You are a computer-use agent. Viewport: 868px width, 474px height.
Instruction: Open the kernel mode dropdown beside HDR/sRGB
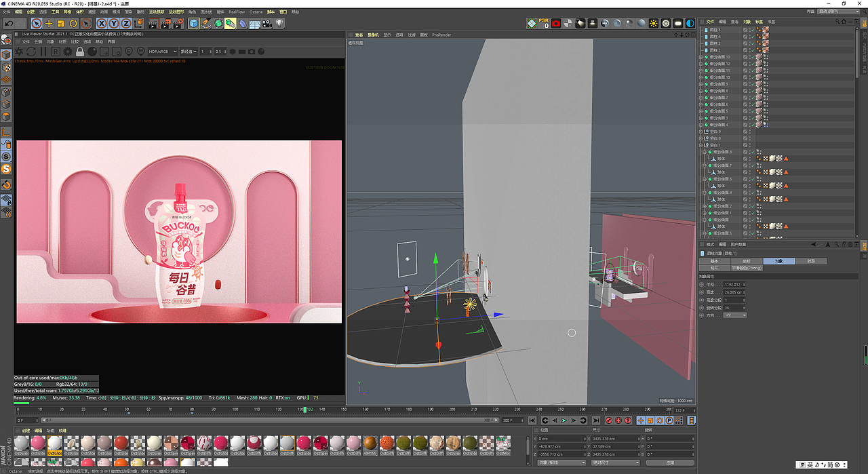point(189,52)
